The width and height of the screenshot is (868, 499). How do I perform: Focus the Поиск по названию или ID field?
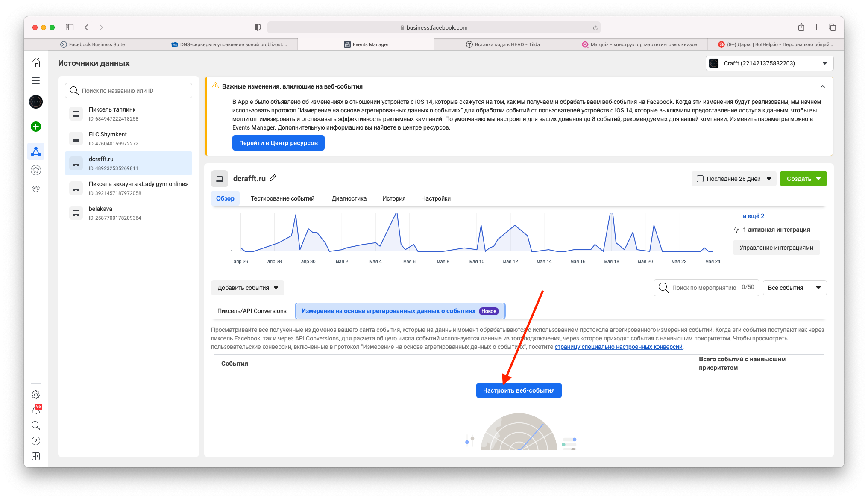(x=129, y=91)
